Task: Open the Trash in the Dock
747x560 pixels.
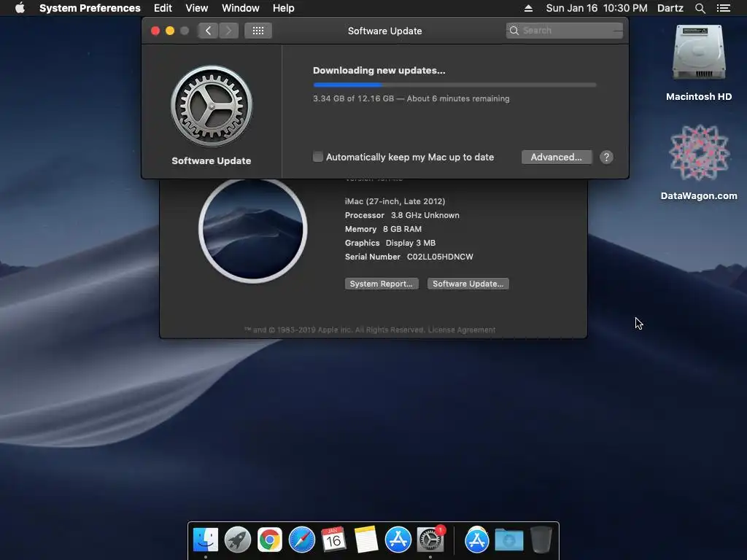Action: coord(541,540)
